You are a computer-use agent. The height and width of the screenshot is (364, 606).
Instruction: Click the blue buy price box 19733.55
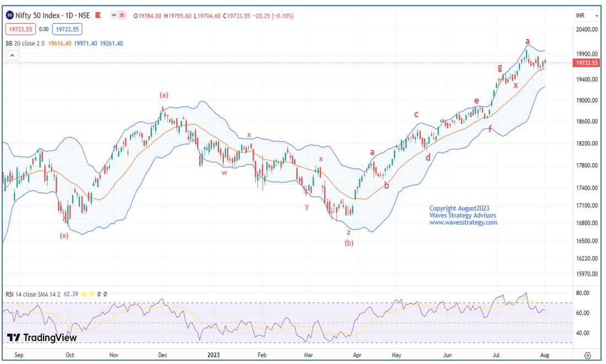pyautogui.click(x=67, y=29)
